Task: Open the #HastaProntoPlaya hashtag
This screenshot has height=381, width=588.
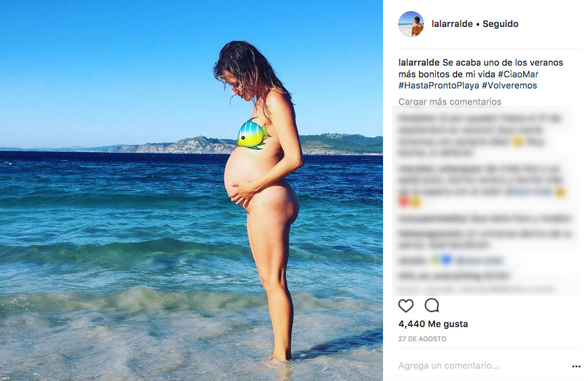Action: point(439,85)
